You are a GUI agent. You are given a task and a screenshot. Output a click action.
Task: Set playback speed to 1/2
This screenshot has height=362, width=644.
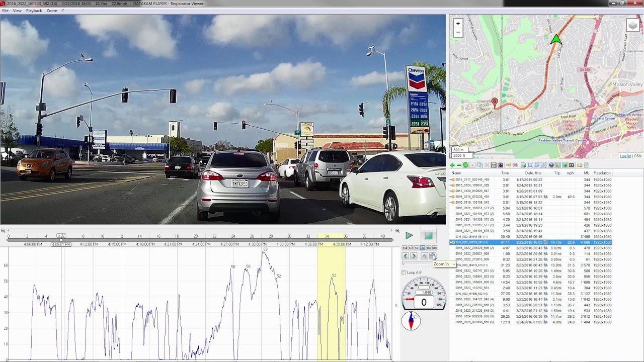(x=411, y=248)
